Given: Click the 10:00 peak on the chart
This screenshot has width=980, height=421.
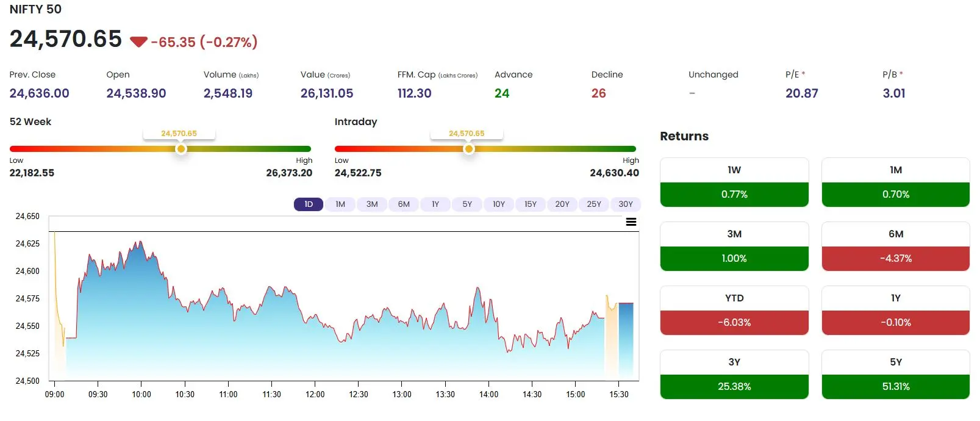Looking at the screenshot, I should tap(141, 243).
